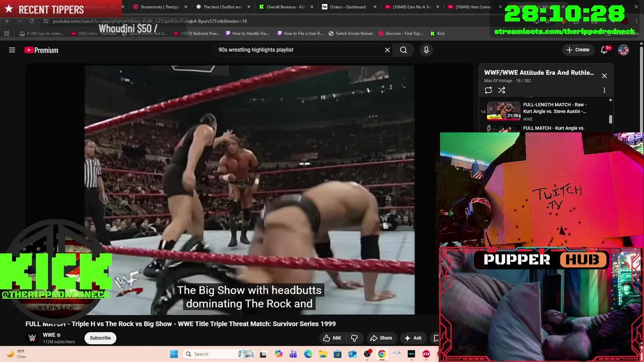Open the 8 OBS tips bookmark
Screen dimensions: 644x362
coord(42,33)
